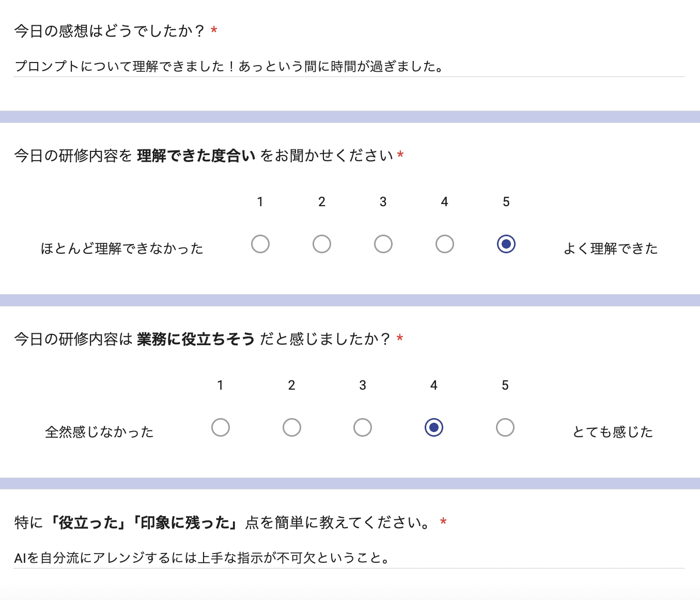Click the bold text 業務に役立ちそう in question
This screenshot has width=700, height=600.
pos(195,339)
